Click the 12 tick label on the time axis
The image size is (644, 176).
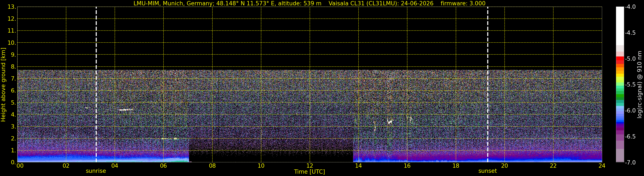point(310,166)
